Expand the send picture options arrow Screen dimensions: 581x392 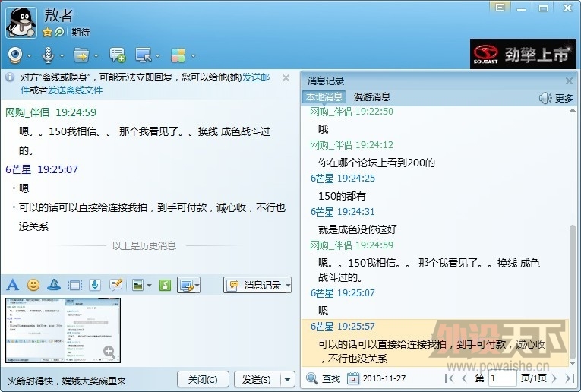(150, 286)
